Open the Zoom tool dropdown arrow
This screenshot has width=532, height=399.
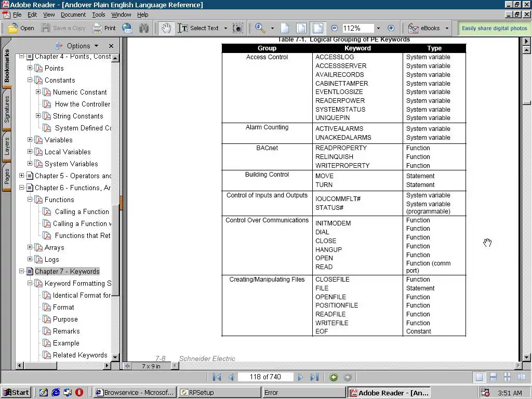coord(272,28)
